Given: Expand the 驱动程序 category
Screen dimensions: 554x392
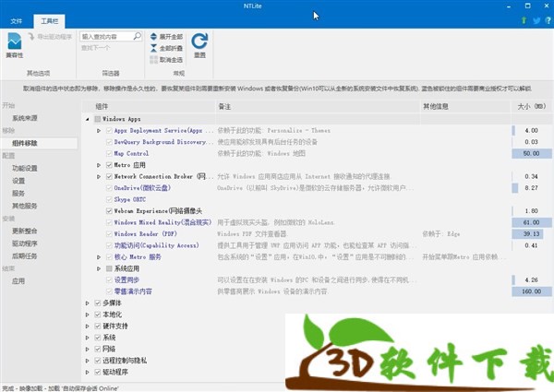Looking at the screenshot, I should click(88, 373).
